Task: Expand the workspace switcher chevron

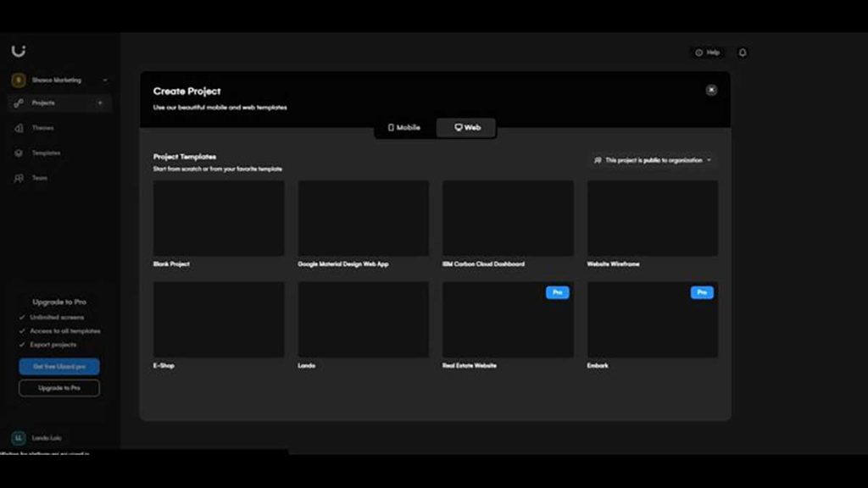Action: [104, 80]
